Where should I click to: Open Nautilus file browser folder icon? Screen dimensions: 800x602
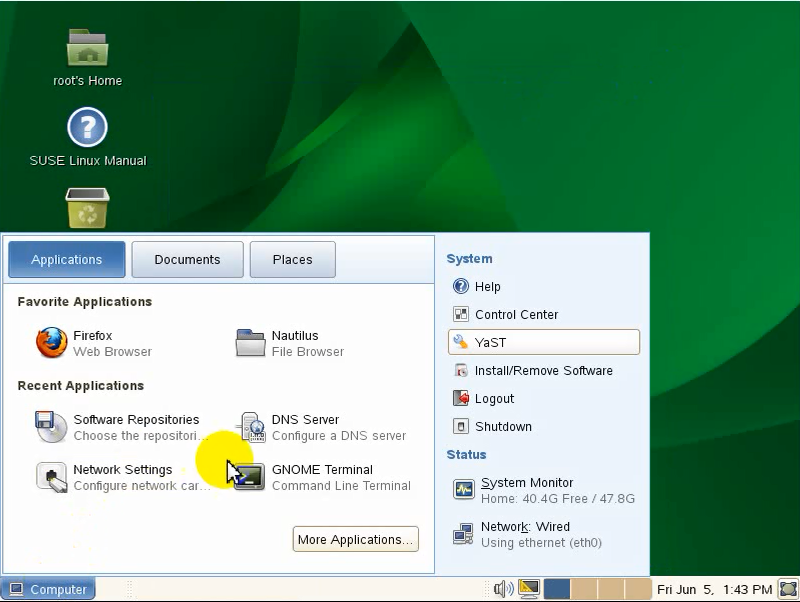point(250,342)
